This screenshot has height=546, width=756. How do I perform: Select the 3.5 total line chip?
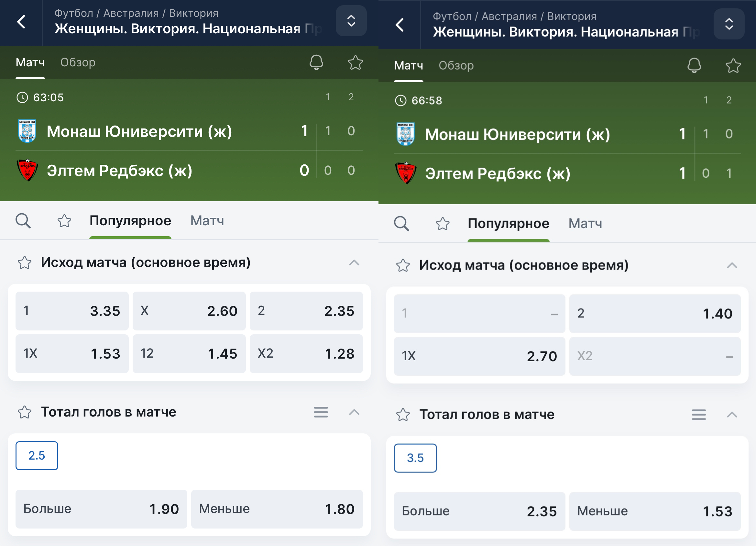[x=415, y=458]
